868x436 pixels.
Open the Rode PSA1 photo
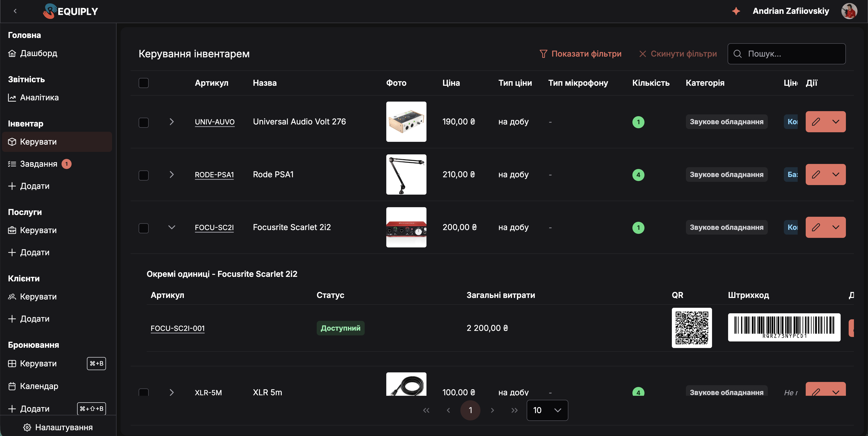click(x=406, y=175)
